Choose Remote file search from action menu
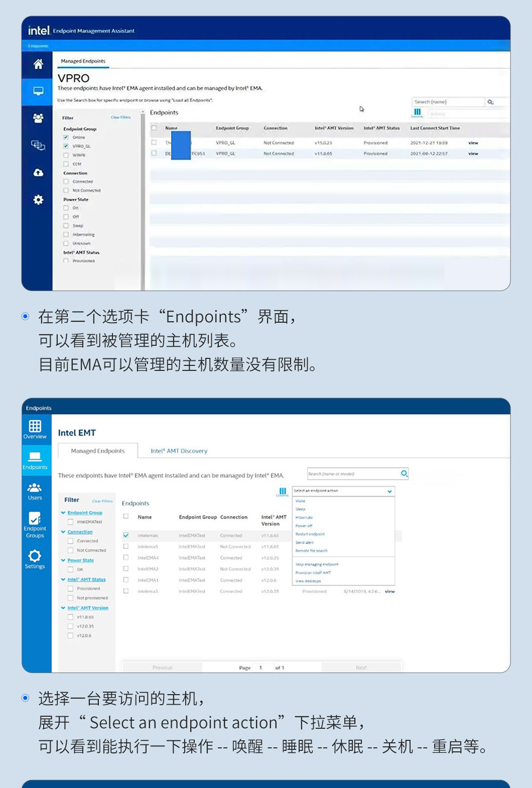Image resolution: width=532 pixels, height=788 pixels. [312, 551]
